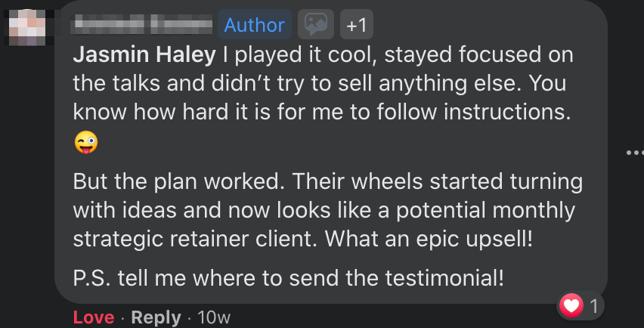This screenshot has width=644, height=328.
Task: Click the "But the plan worked" sentence
Action: click(178, 182)
